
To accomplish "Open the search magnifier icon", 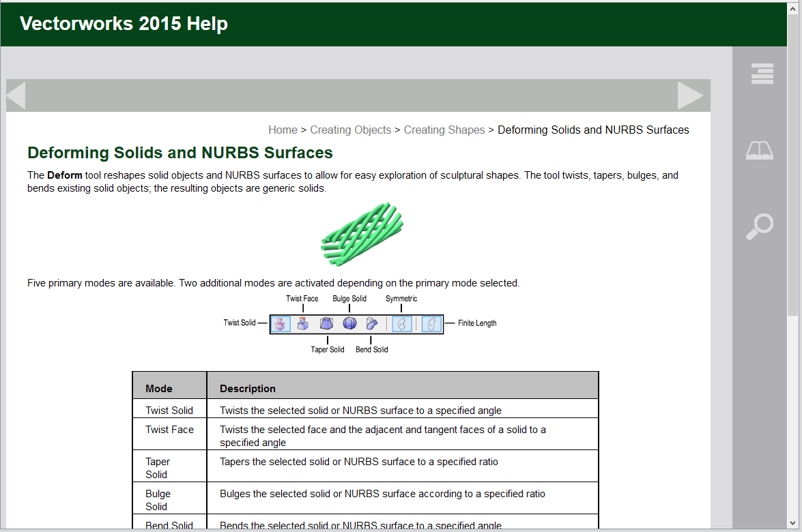I will click(x=760, y=226).
